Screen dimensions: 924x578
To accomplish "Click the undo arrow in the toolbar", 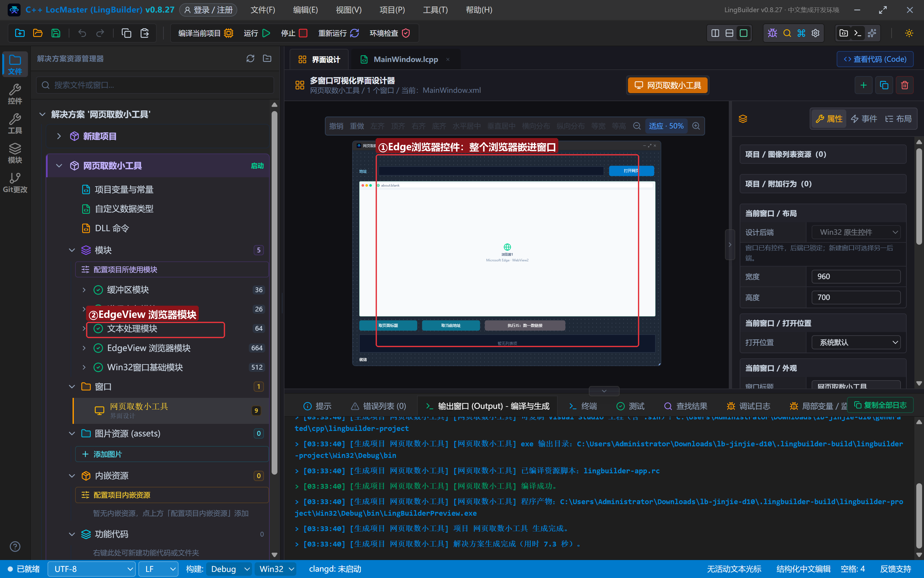I will 82,33.
